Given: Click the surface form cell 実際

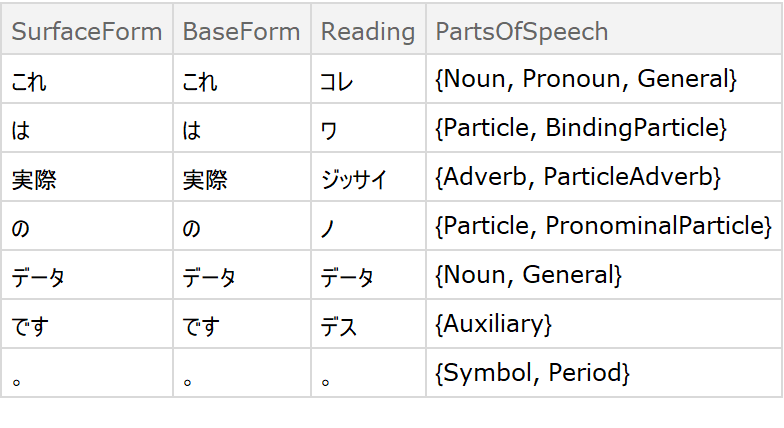Looking at the screenshot, I should coord(34,178).
